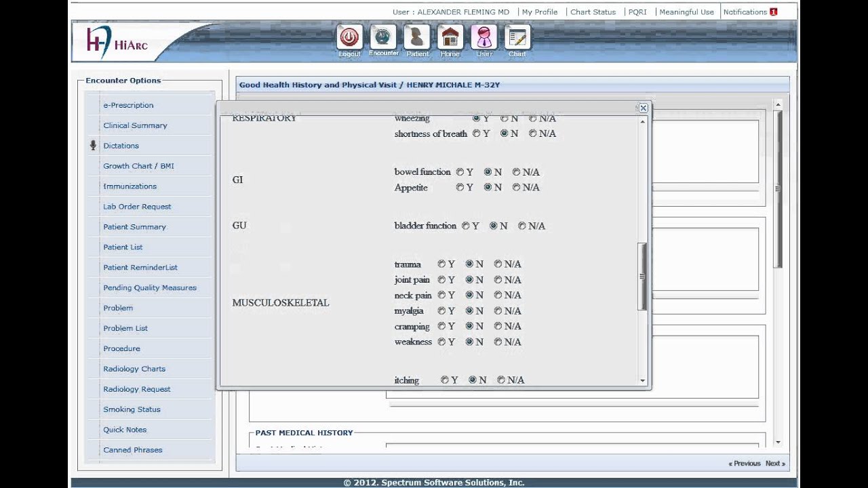Select Y for shortness of breath
Viewport: 868px width, 488px height.
(x=477, y=134)
